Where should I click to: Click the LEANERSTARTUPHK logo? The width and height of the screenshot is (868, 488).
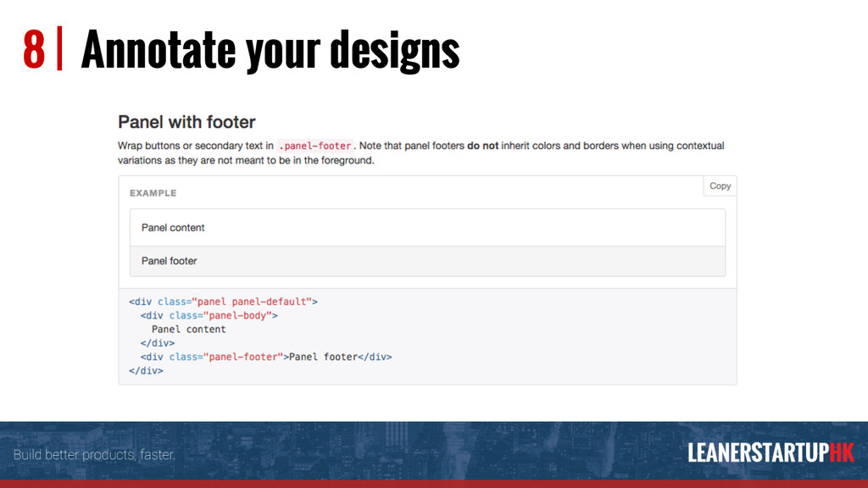[x=771, y=452]
